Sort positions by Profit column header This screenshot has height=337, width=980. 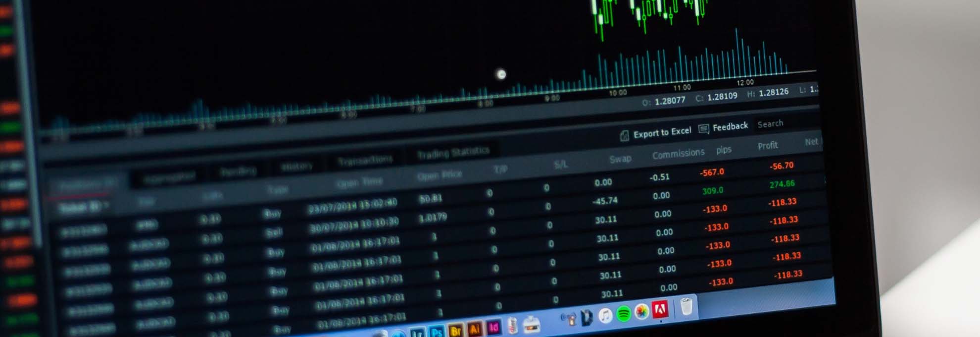[x=768, y=146]
